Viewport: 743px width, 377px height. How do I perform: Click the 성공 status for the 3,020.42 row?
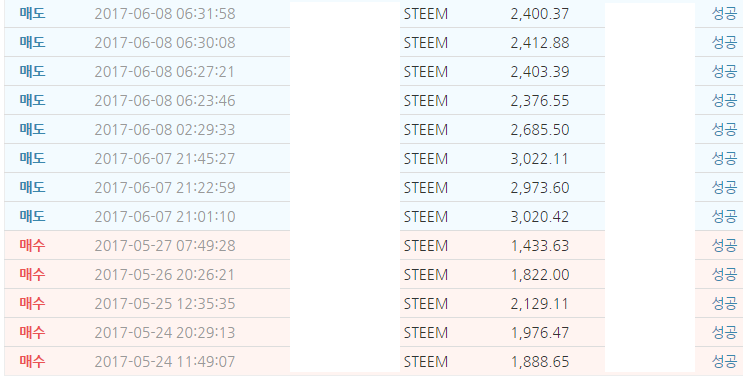pos(724,217)
